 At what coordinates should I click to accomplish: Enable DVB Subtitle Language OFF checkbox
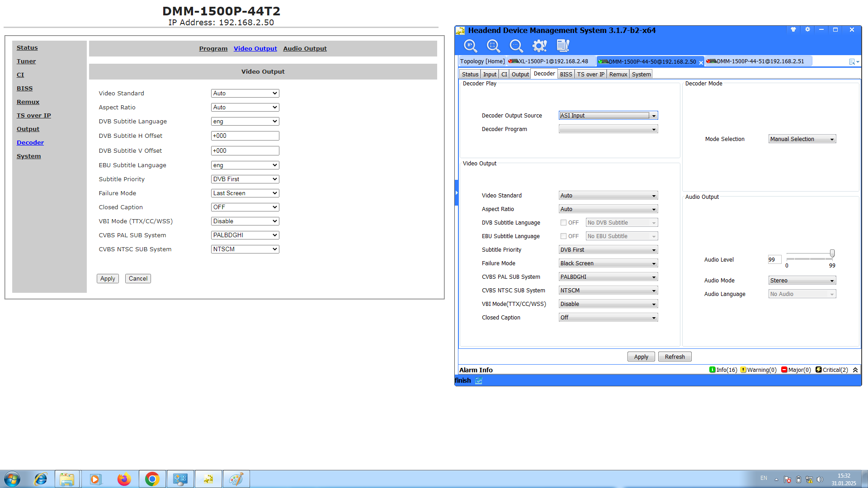click(x=563, y=223)
